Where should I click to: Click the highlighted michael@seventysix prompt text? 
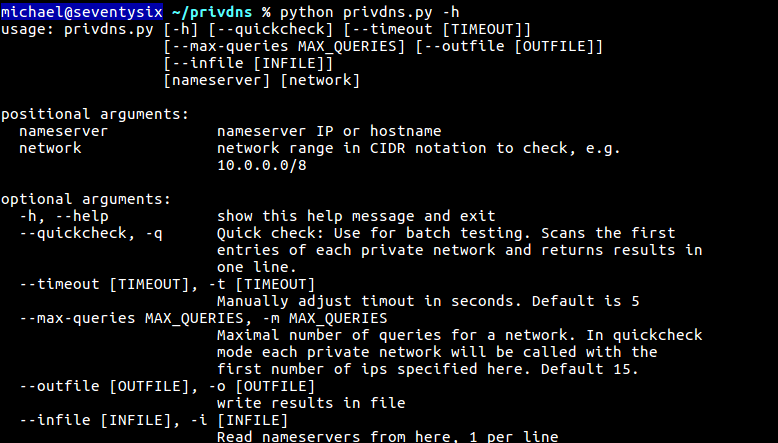[x=82, y=11]
